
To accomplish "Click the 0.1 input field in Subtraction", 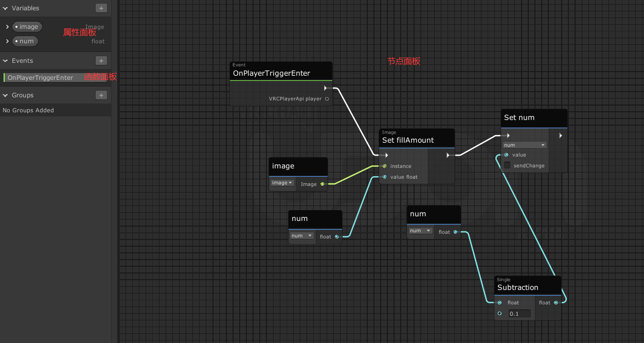I will pos(518,314).
